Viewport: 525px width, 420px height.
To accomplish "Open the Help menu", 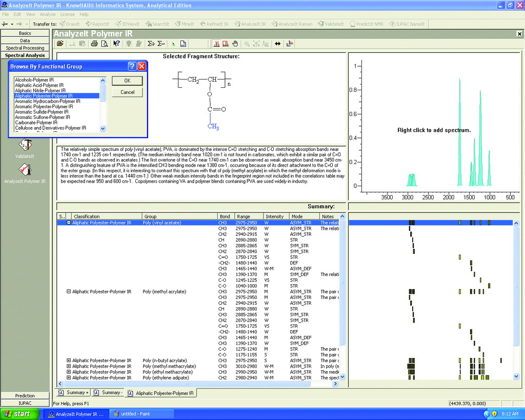I will click(x=84, y=14).
